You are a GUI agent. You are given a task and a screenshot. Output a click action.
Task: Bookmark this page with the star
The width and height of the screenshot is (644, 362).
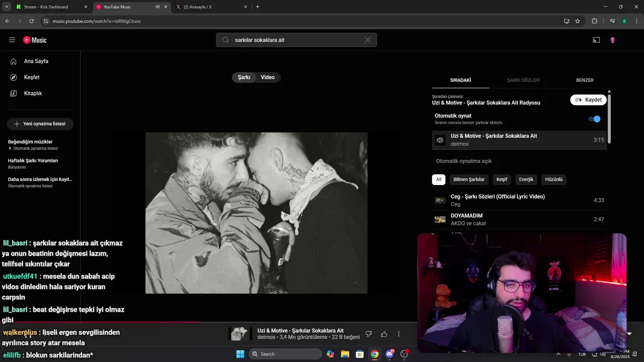click(578, 21)
